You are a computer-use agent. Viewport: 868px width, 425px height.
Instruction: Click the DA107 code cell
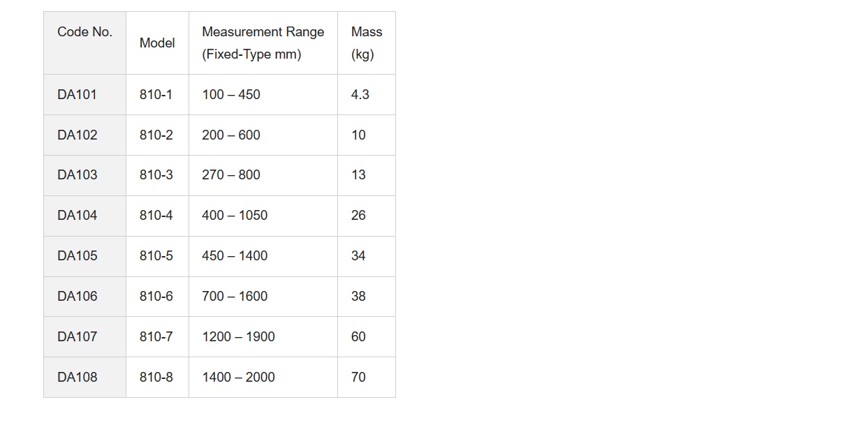coord(84,336)
